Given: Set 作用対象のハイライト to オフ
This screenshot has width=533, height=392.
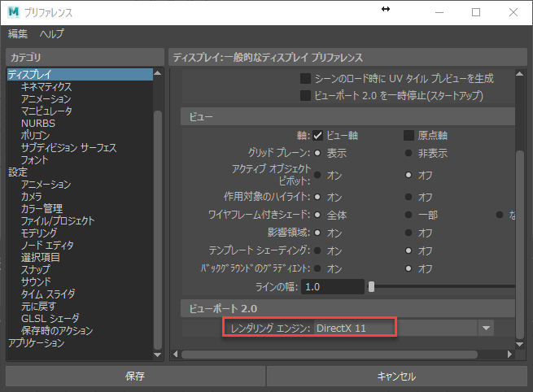Looking at the screenshot, I should coord(408,197).
